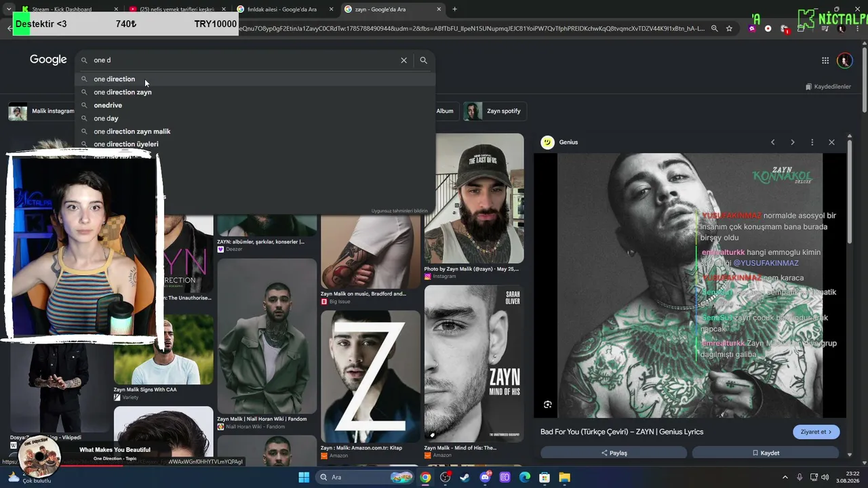The height and width of the screenshot is (488, 868).
Task: Report inappropriate predictions link
Action: point(399,211)
